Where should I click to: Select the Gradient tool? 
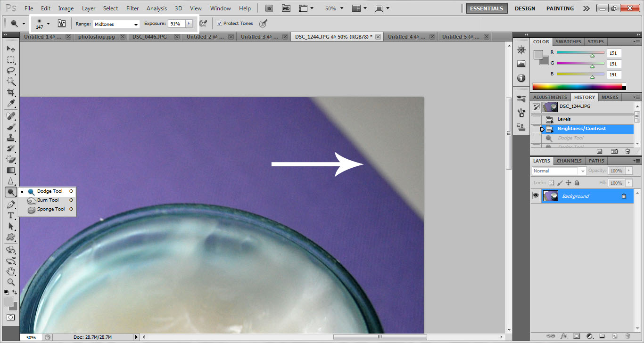pos(10,171)
